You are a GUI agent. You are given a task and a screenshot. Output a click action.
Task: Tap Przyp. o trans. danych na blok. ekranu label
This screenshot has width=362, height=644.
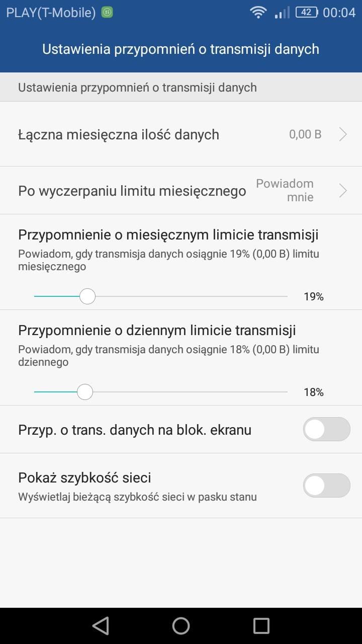(135, 430)
